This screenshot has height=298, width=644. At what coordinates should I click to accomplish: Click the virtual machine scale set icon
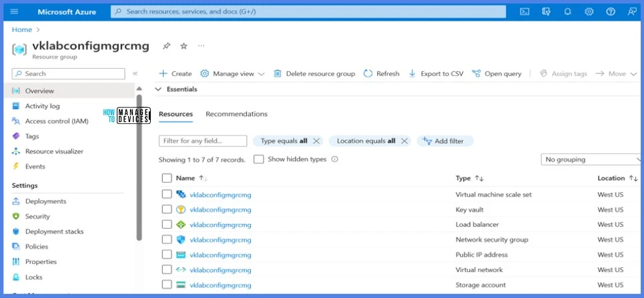pyautogui.click(x=181, y=194)
